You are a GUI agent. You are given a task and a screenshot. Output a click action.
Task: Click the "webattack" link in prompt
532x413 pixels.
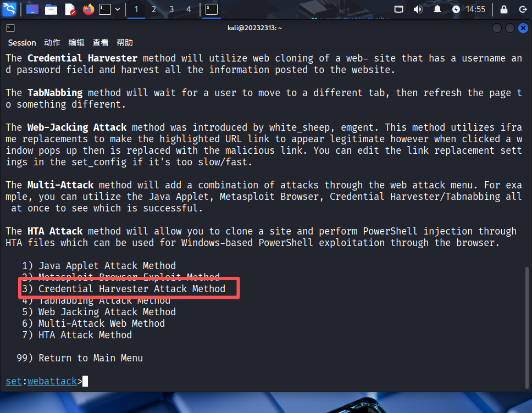52,381
